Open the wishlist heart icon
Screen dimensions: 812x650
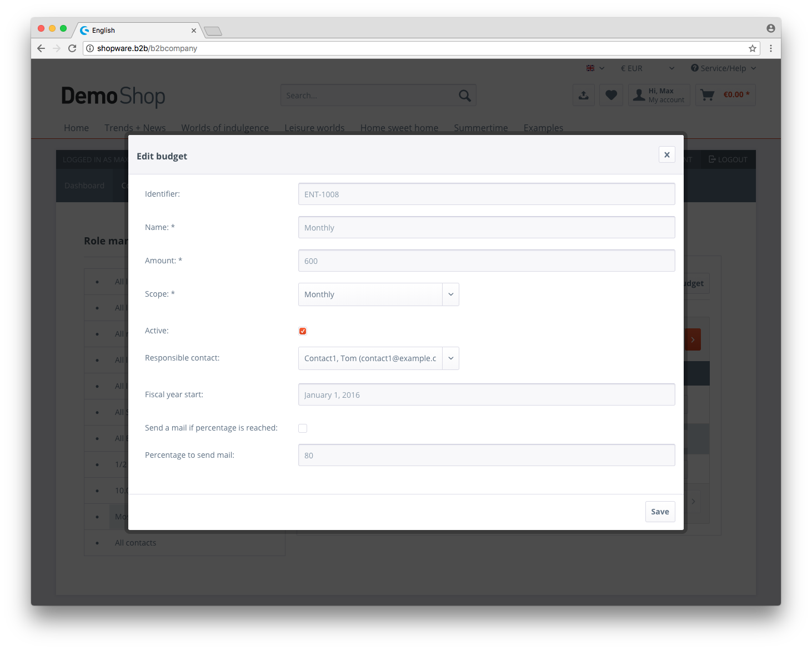click(611, 95)
